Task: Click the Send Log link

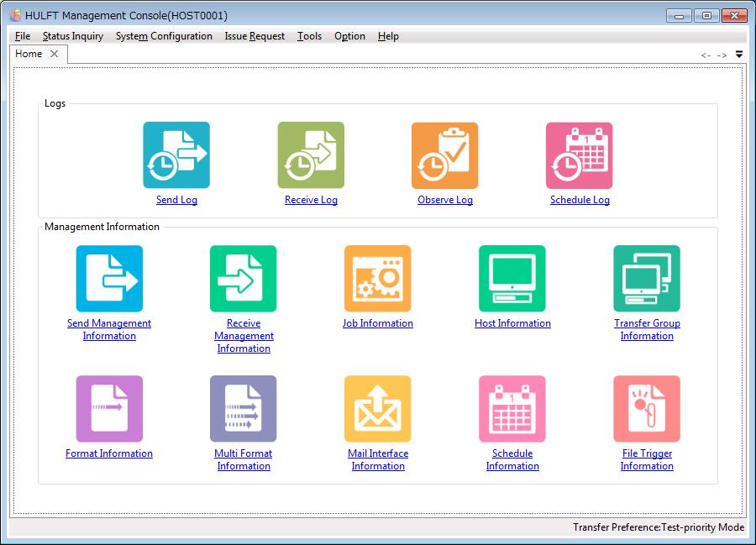Action: 176,200
